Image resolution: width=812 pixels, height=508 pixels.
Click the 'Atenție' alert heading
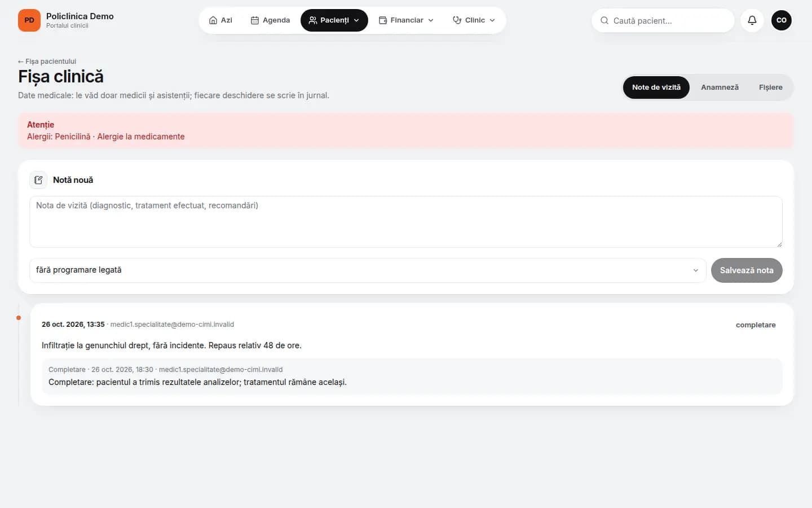coord(41,125)
